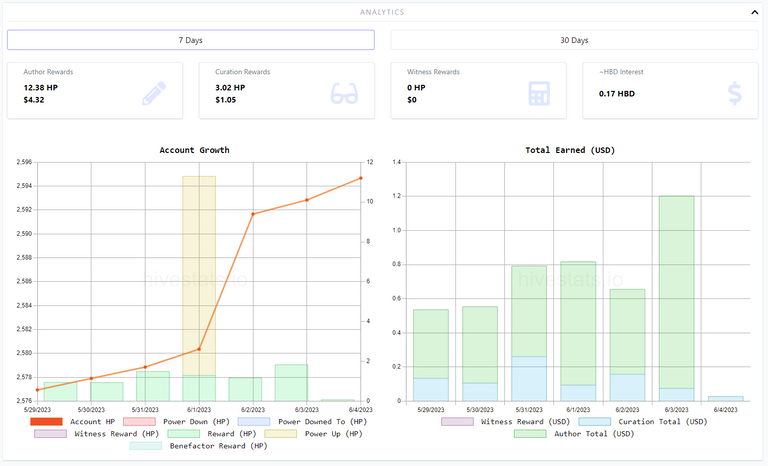The height and width of the screenshot is (466, 768).
Task: Toggle the Witness Reward (HP) legend swatch
Action: [x=50, y=434]
